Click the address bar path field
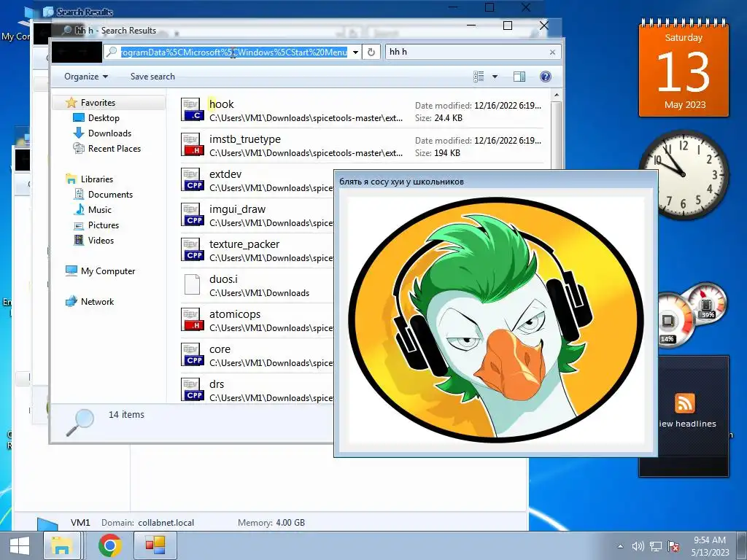The width and height of the screenshot is (747, 560). [233, 52]
